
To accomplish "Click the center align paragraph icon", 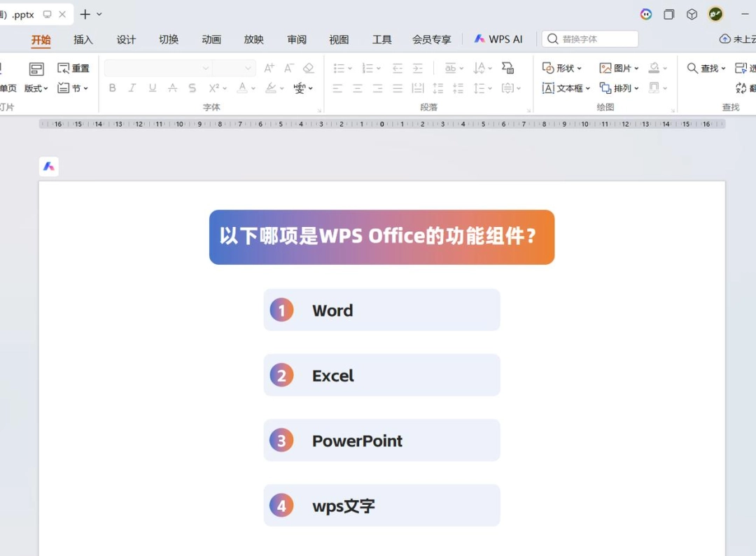I will pos(357,88).
